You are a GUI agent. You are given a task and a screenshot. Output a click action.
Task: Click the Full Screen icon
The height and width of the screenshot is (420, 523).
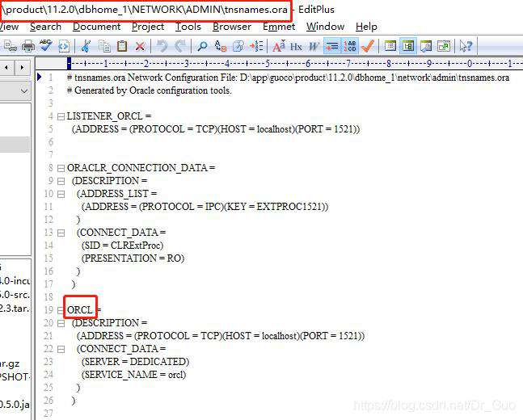click(x=444, y=46)
